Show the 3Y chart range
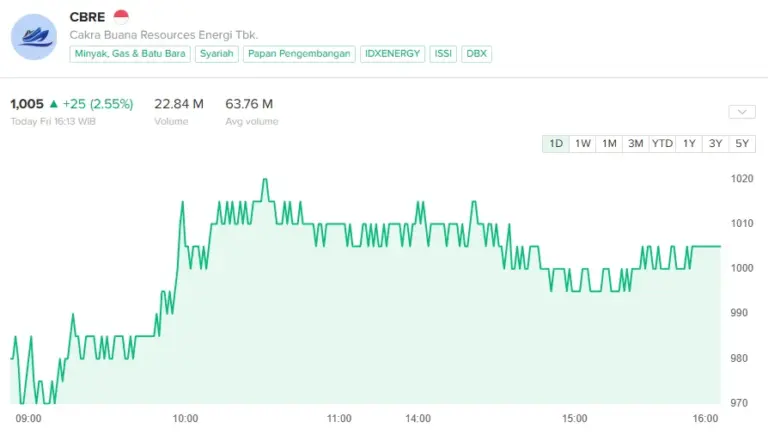This screenshot has height=441, width=768. pyautogui.click(x=716, y=144)
